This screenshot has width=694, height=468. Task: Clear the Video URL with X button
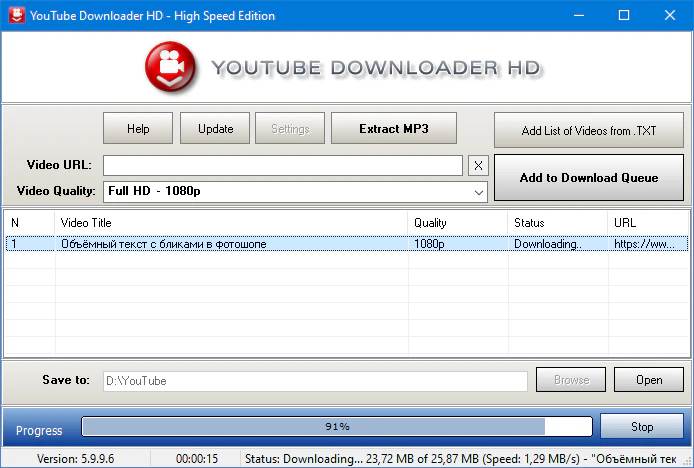tap(478, 165)
